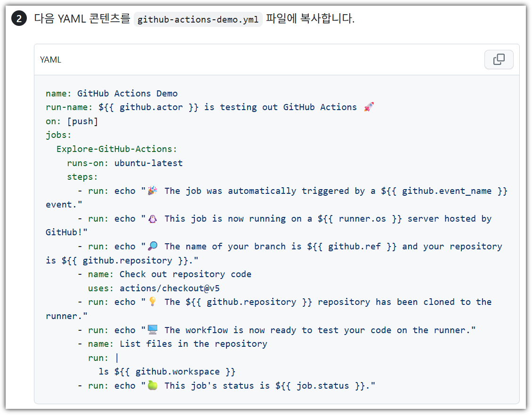The image size is (532, 415).
Task: Copy the YAML code with the copy icon
Action: click(x=499, y=59)
